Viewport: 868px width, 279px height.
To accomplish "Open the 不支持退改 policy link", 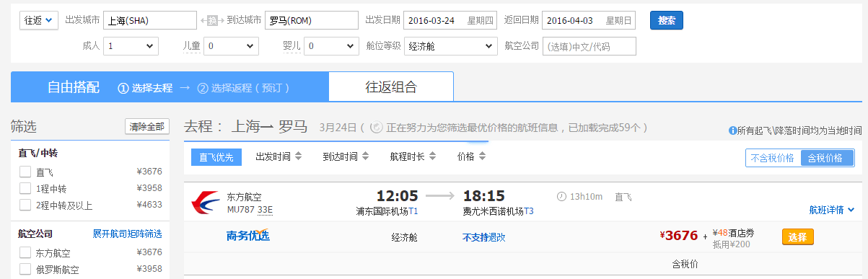I will click(483, 236).
